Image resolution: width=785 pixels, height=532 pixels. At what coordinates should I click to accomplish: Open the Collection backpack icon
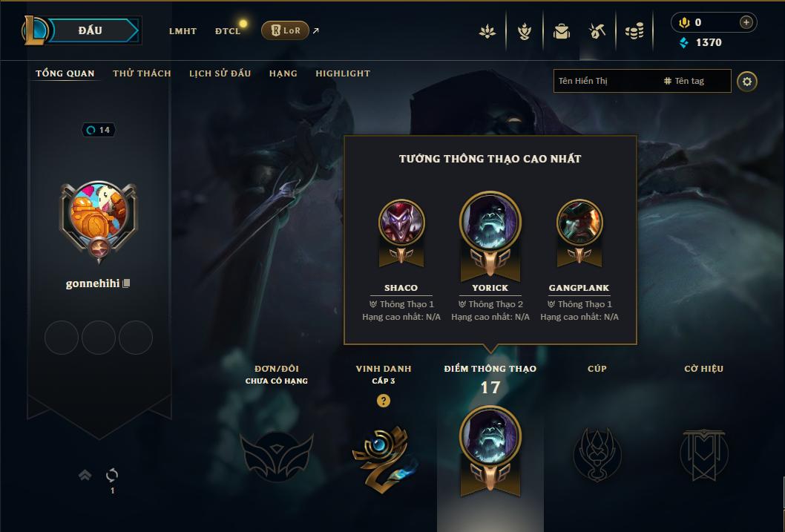click(561, 31)
